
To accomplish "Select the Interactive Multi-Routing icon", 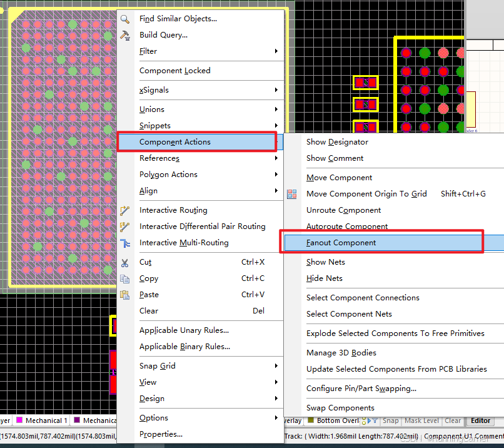I will click(x=124, y=243).
